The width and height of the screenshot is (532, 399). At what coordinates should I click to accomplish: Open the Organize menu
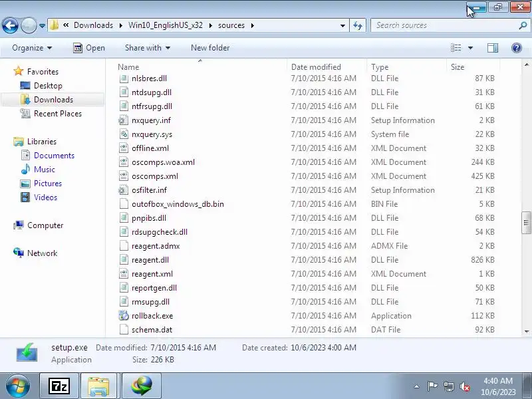click(32, 48)
